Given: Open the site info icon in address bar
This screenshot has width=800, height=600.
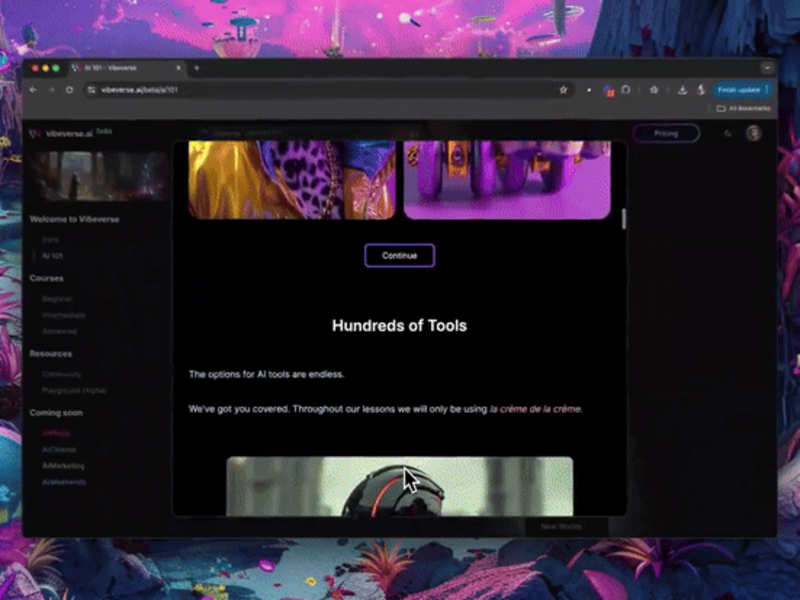Looking at the screenshot, I should click(91, 90).
